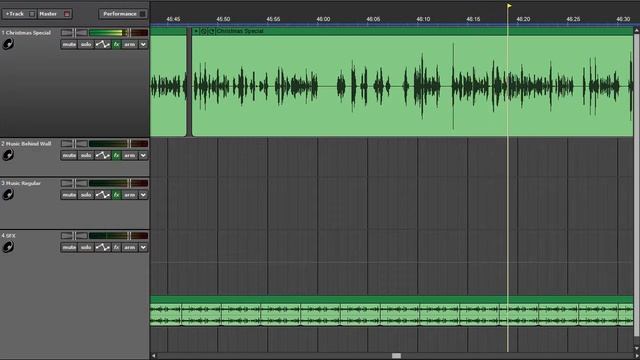This screenshot has width=640, height=360.
Task: Mute the SFX track
Action: pyautogui.click(x=69, y=247)
